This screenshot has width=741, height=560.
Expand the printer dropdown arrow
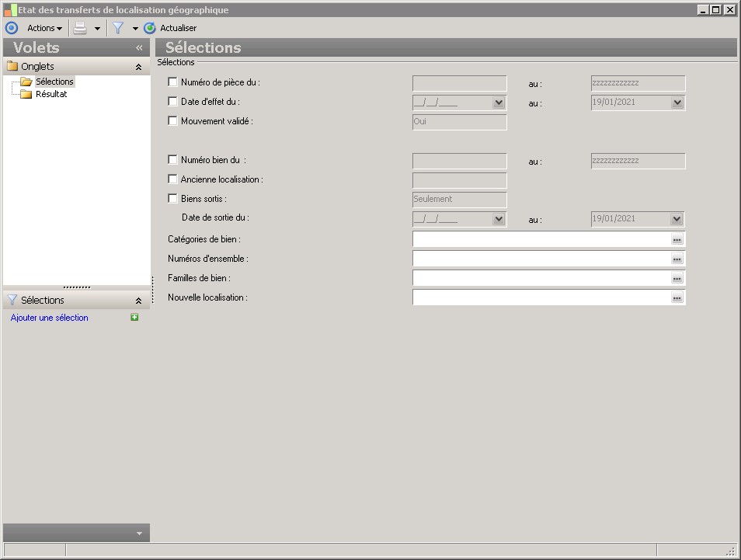(x=97, y=28)
